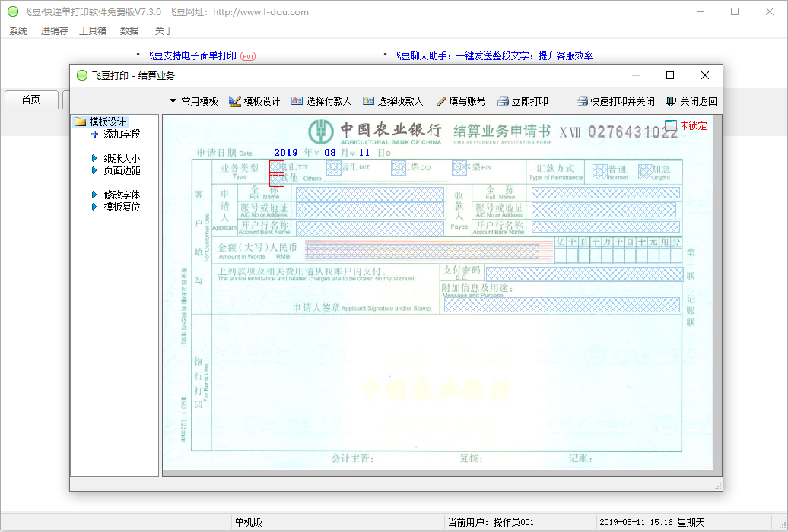Select the month 08 date field

point(330,153)
